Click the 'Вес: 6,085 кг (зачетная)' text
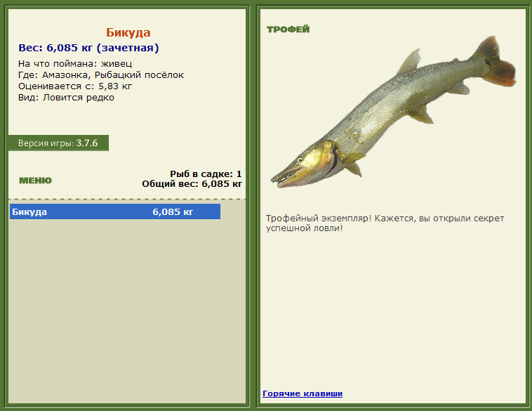 tap(88, 48)
